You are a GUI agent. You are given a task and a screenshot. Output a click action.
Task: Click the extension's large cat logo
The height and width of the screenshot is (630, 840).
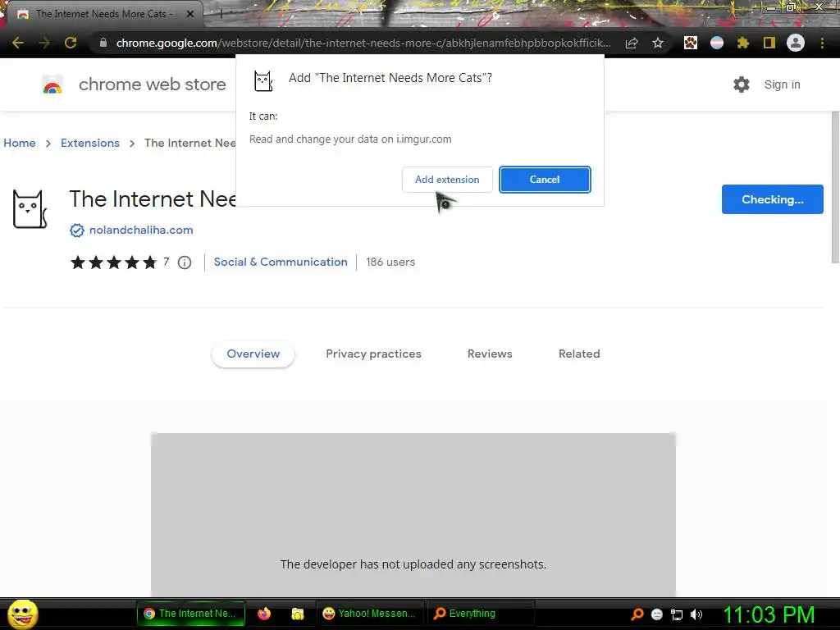click(x=30, y=209)
